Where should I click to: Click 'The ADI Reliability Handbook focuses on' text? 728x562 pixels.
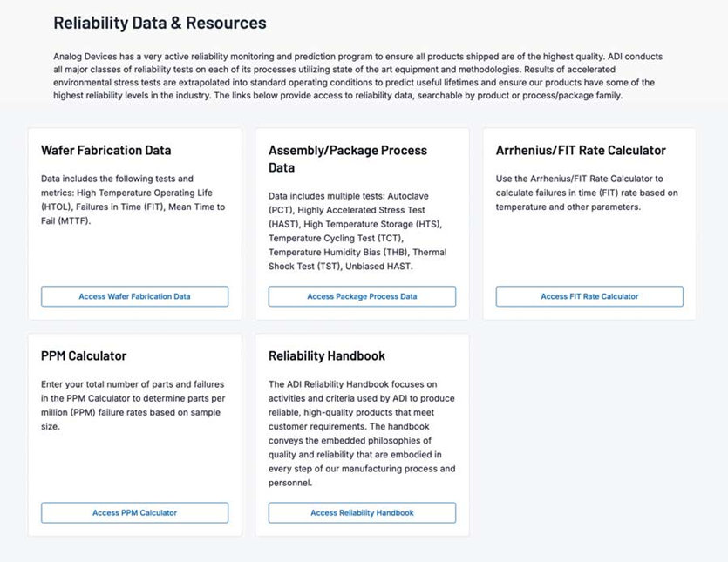[354, 384]
